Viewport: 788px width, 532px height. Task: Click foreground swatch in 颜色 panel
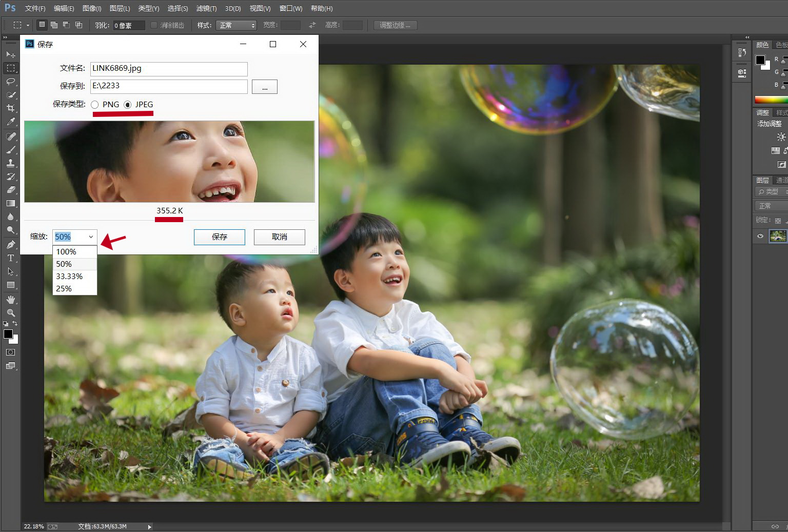click(x=760, y=60)
